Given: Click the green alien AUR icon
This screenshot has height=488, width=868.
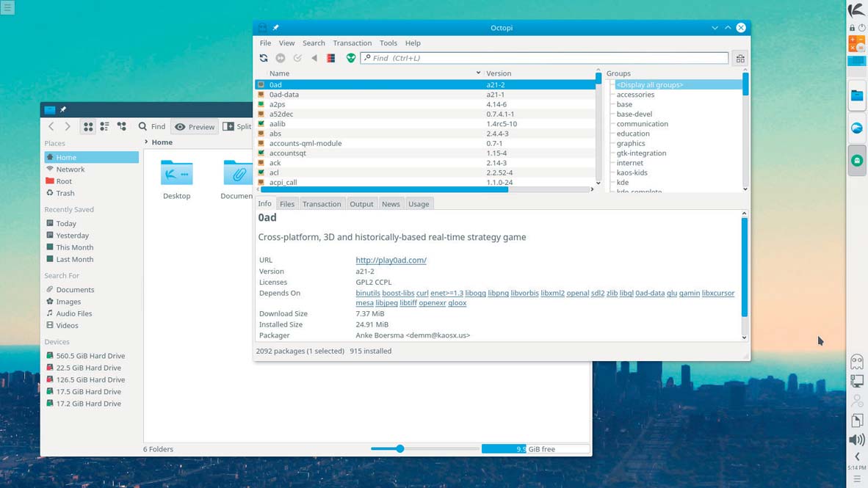Looking at the screenshot, I should tap(351, 58).
